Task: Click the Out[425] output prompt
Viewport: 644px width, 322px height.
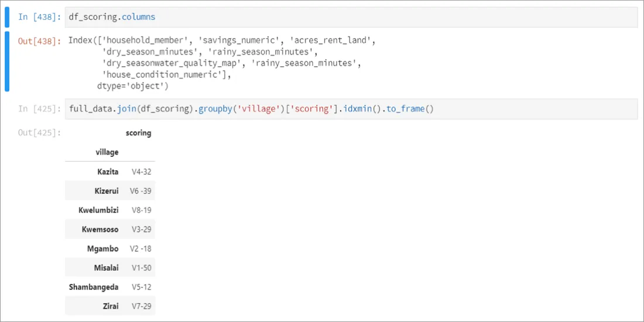Action: (x=39, y=133)
